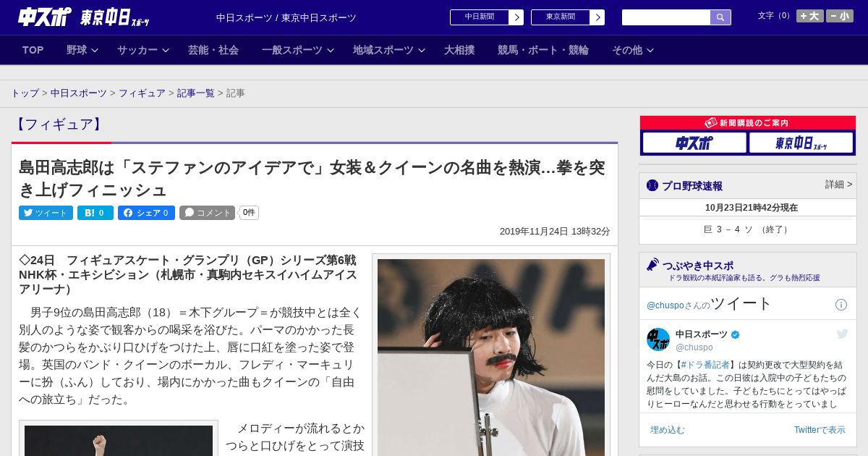Share article with Twitter ツイート button
868x456 pixels.
click(46, 213)
